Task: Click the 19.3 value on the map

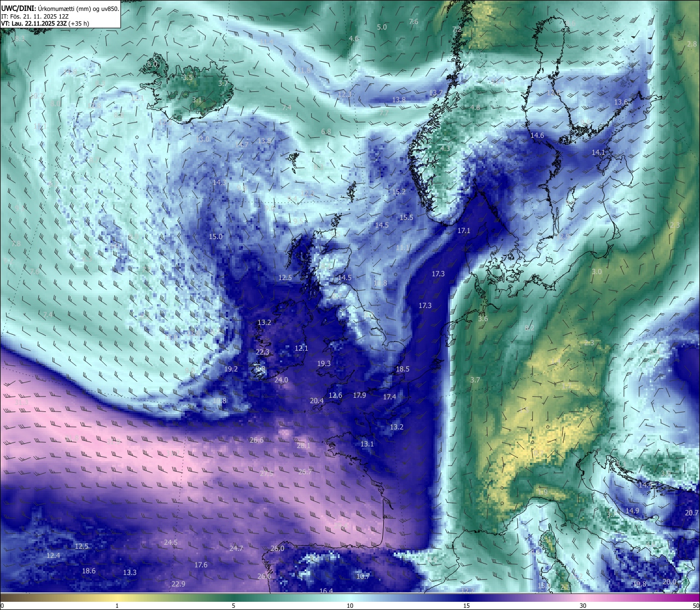Action: (324, 363)
